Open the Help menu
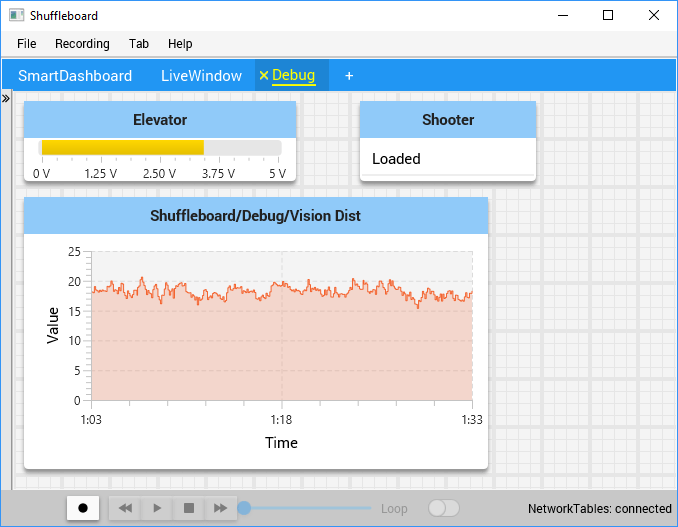Screen dimensions: 678x527 point(180,44)
